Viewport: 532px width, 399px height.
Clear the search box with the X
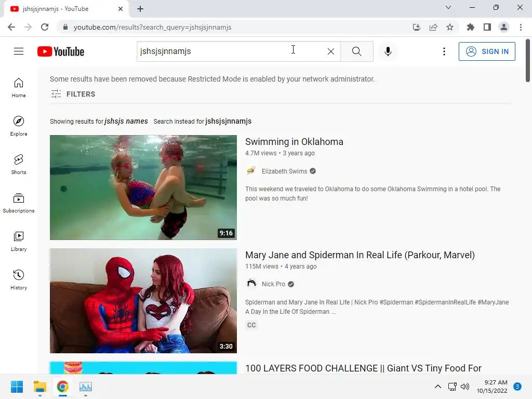point(331,51)
